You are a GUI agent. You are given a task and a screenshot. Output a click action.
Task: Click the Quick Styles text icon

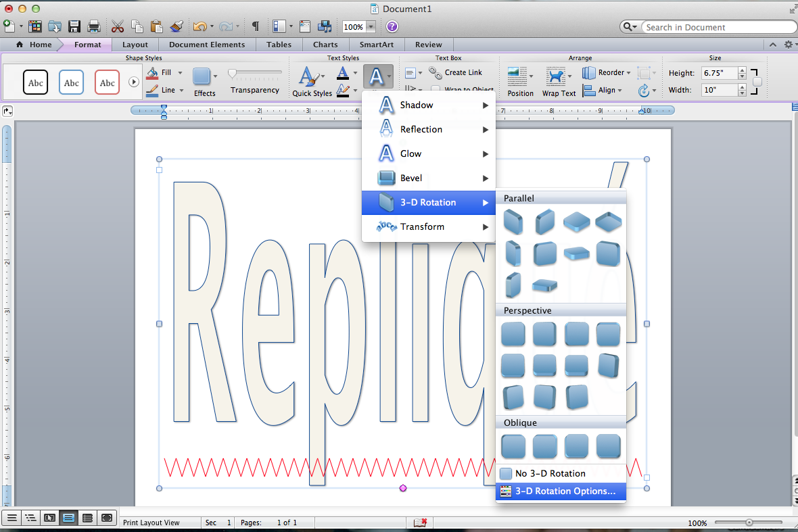pyautogui.click(x=312, y=81)
